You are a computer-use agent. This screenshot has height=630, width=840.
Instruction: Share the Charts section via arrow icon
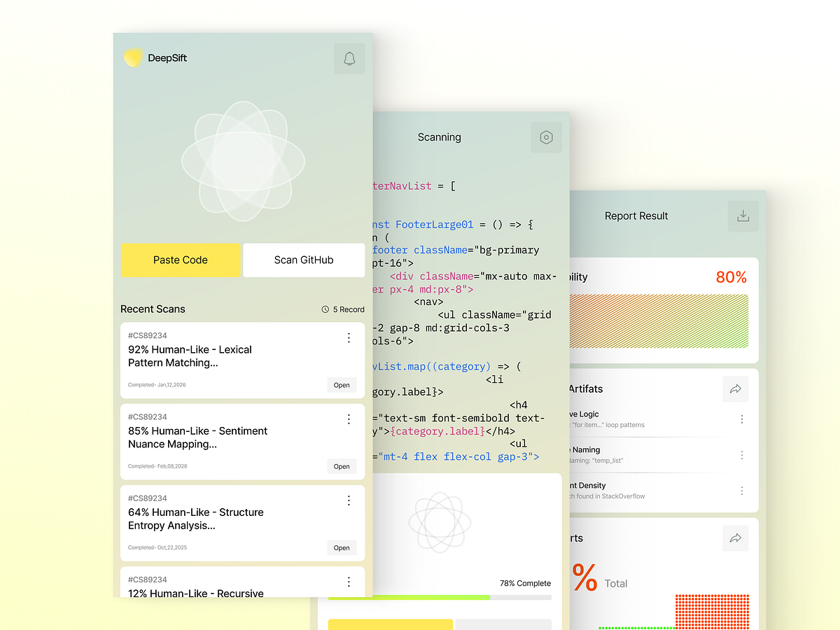tap(735, 538)
